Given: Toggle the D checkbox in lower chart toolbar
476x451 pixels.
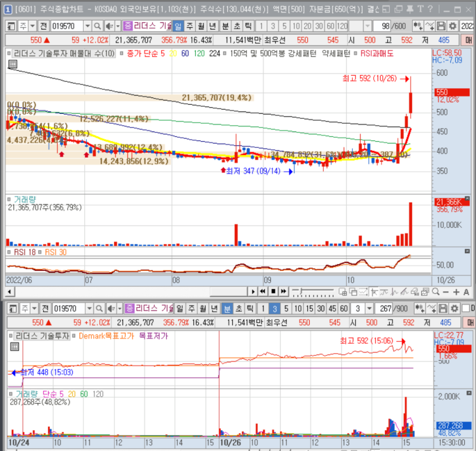Looking at the screenshot, I should pyautogui.click(x=466, y=309).
